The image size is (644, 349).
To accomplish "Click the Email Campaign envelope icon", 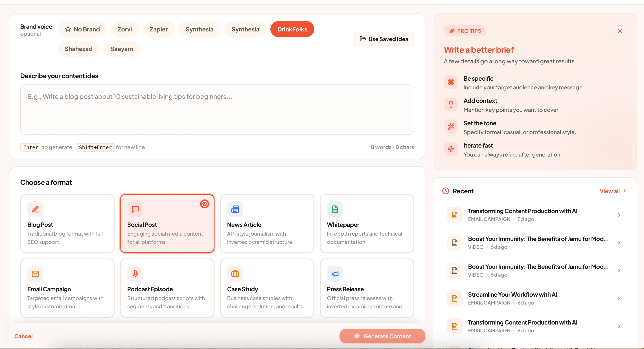I will click(35, 274).
